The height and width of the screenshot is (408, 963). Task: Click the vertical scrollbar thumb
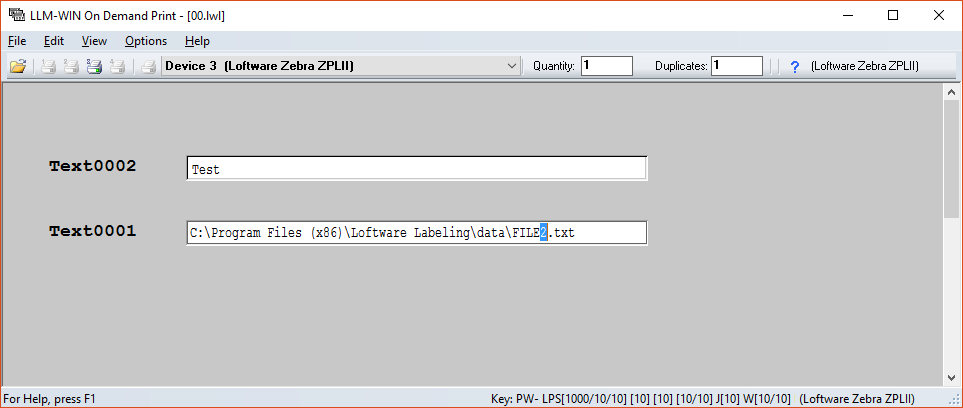point(951,160)
